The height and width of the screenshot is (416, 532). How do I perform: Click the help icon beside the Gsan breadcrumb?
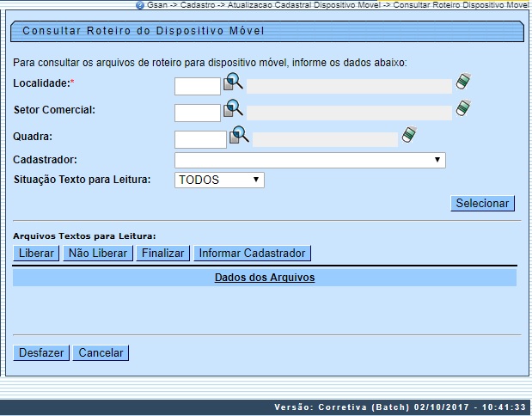pyautogui.click(x=140, y=4)
